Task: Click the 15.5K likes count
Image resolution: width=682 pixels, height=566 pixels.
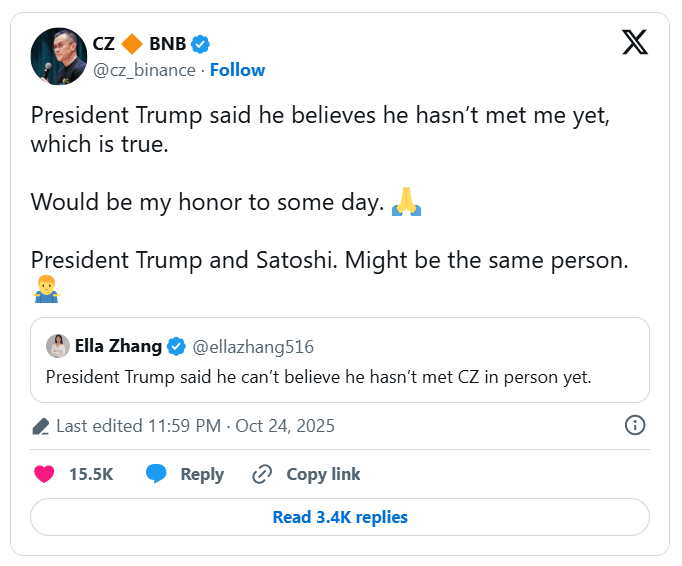Action: pos(91,474)
